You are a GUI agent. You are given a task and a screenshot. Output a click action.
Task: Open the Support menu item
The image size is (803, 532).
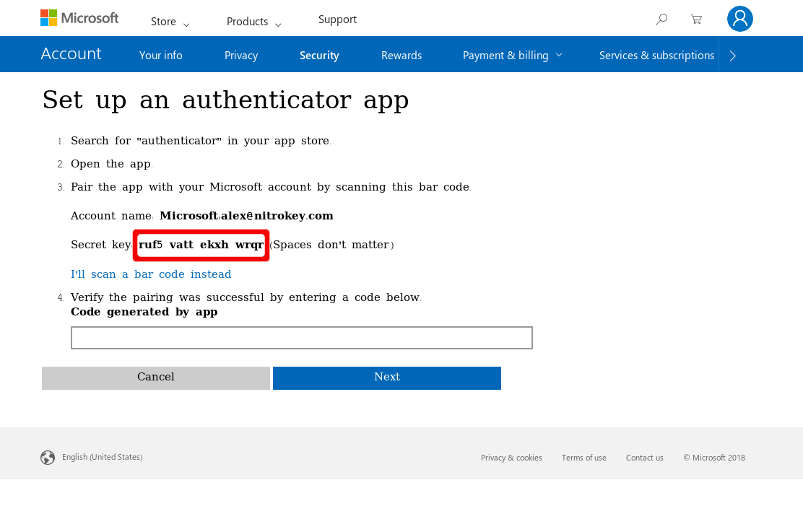337,19
